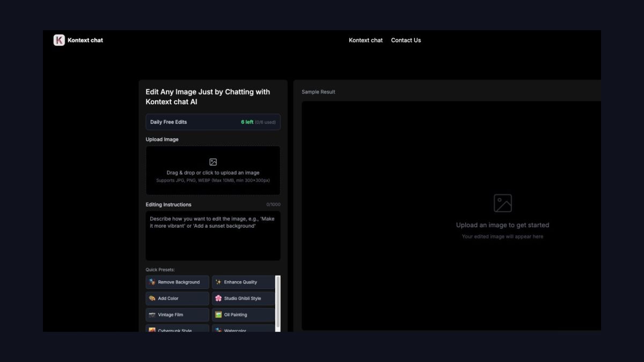Click the "Quick Presets:" label
The image size is (644, 362).
pyautogui.click(x=160, y=270)
